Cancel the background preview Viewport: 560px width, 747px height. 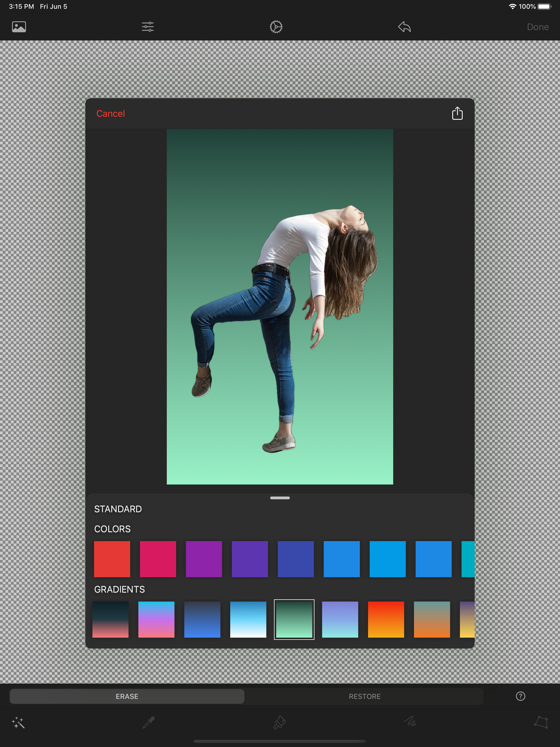(x=110, y=113)
